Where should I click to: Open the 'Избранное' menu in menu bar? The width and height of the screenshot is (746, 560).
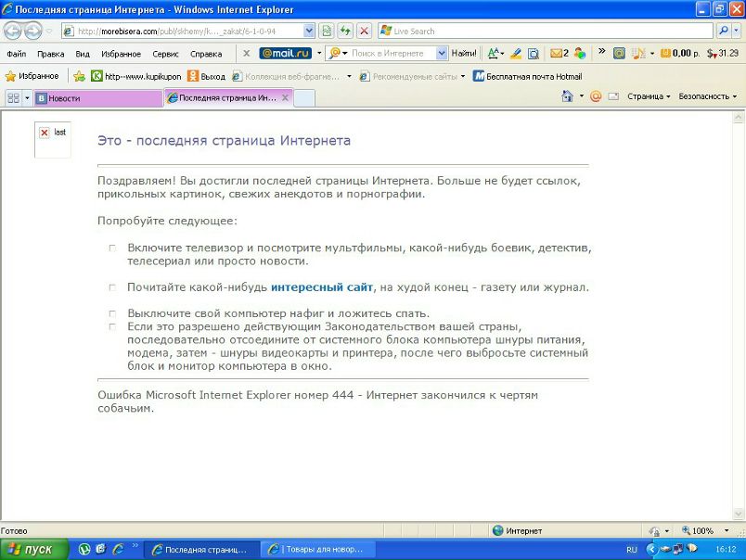click(x=121, y=54)
